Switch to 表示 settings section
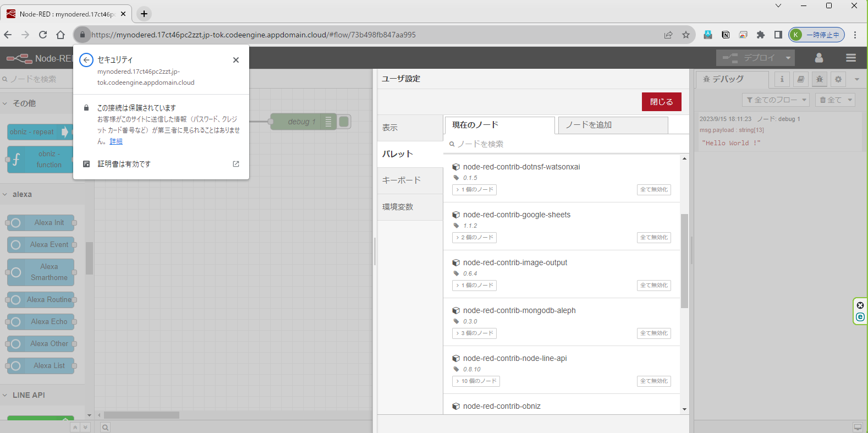 (x=410, y=128)
